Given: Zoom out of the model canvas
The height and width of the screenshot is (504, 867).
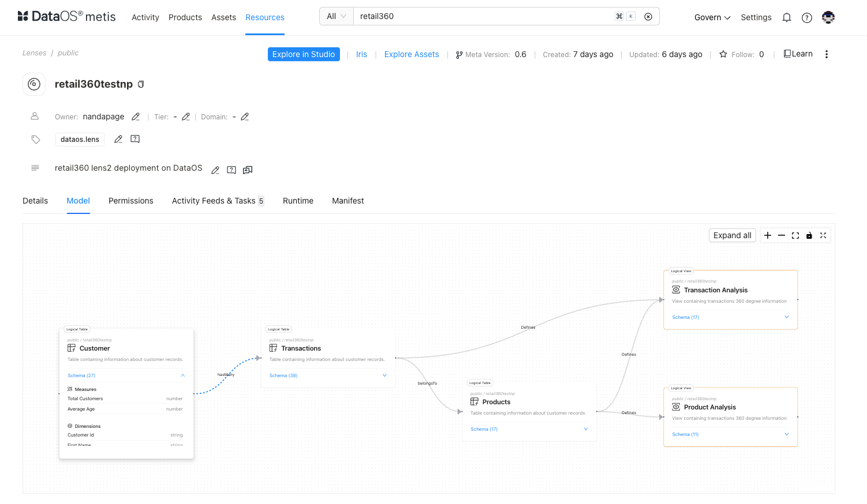Looking at the screenshot, I should point(782,235).
